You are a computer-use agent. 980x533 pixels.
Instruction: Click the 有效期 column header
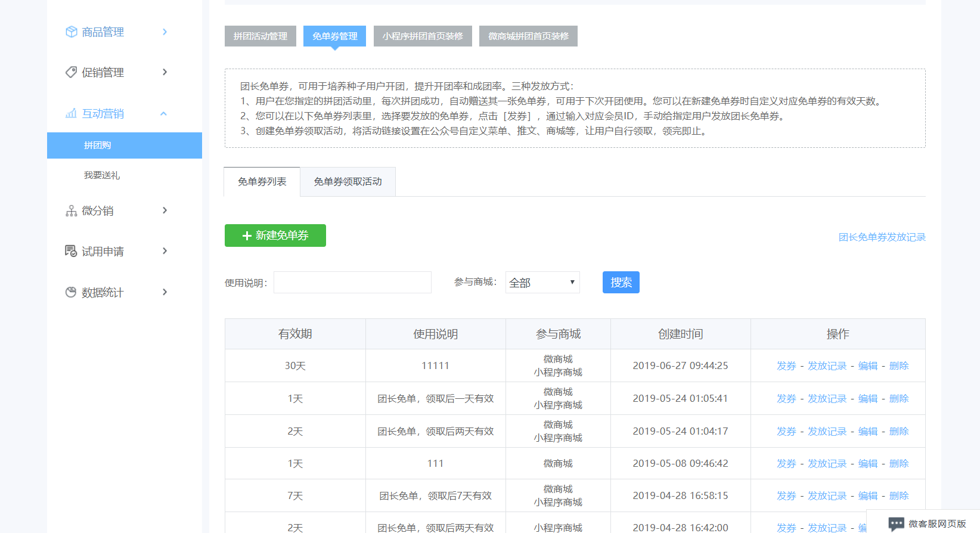click(295, 334)
